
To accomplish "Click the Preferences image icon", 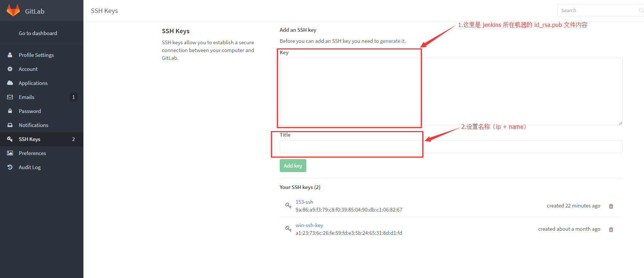I will [x=10, y=153].
